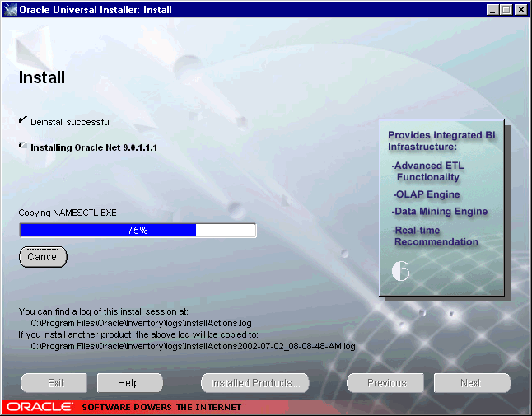Click the Exit button
Viewport: 532px width, 416px height.
pos(54,383)
